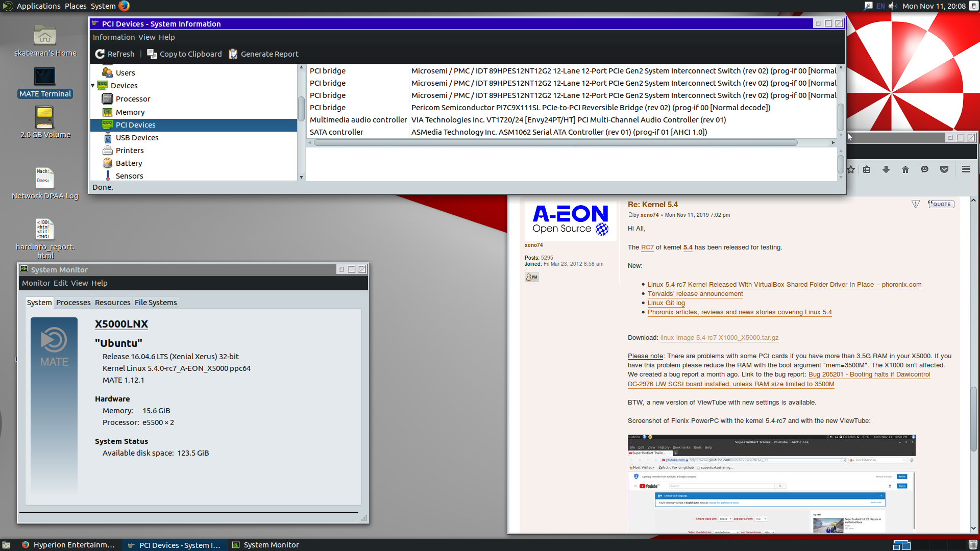Click the PM button under xeno74
Image resolution: width=980 pixels, height=551 pixels.
(531, 277)
